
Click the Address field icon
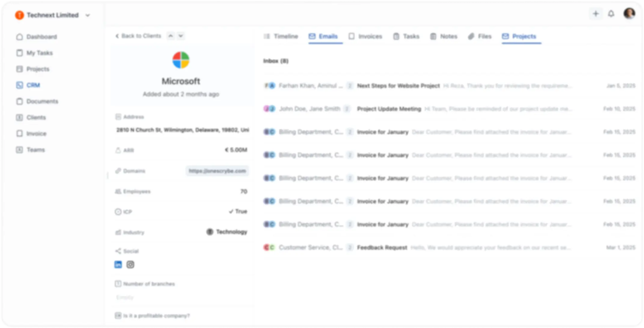(118, 117)
